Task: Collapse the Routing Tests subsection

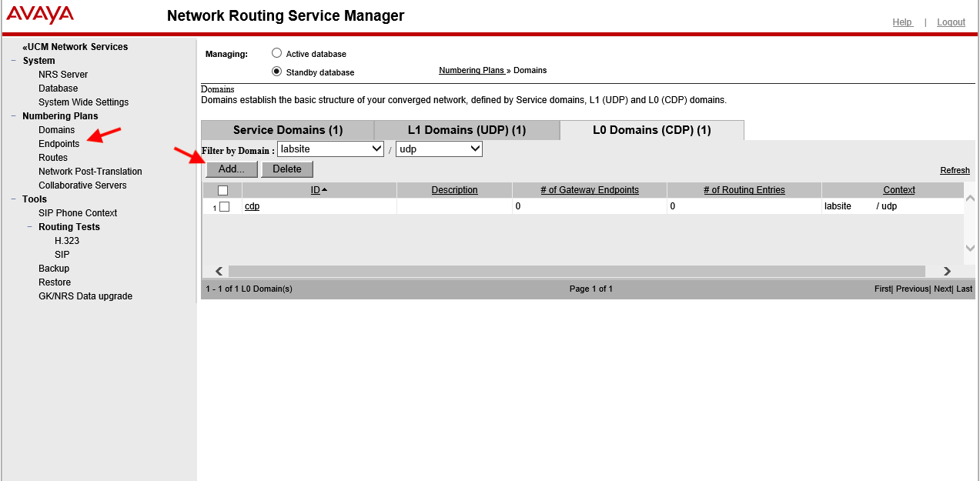Action: [x=30, y=227]
